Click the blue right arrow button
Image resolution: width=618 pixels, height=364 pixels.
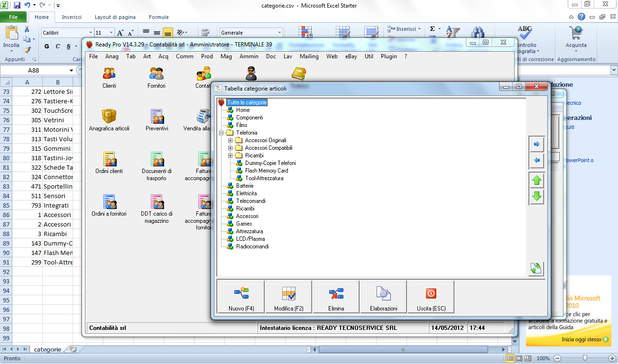point(537,144)
